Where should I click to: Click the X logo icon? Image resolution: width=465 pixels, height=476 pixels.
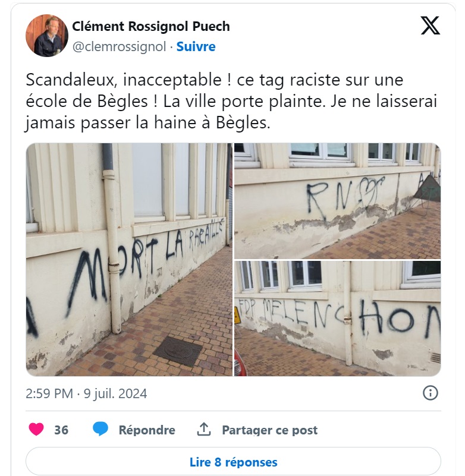pos(430,26)
